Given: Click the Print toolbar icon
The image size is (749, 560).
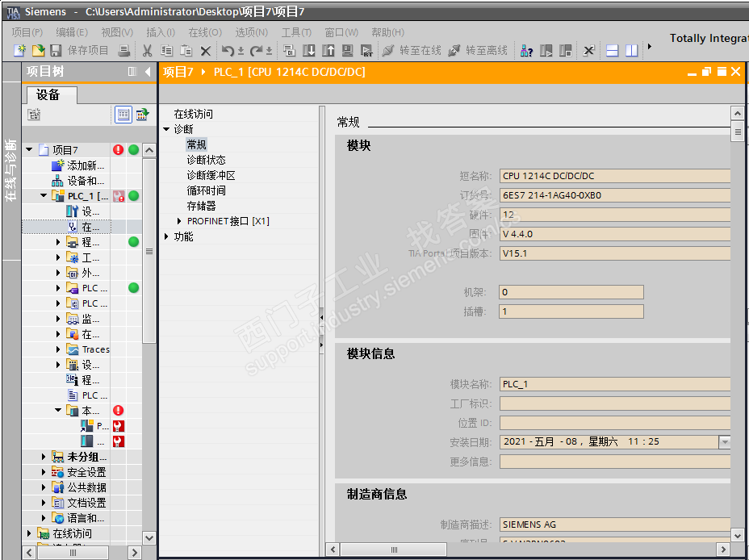Looking at the screenshot, I should click(124, 50).
